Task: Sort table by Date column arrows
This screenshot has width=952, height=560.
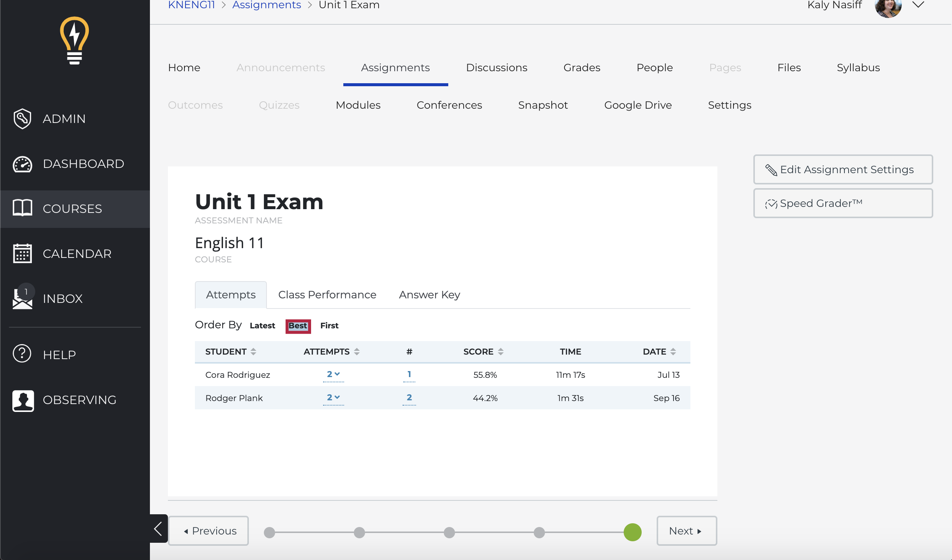Action: (673, 352)
